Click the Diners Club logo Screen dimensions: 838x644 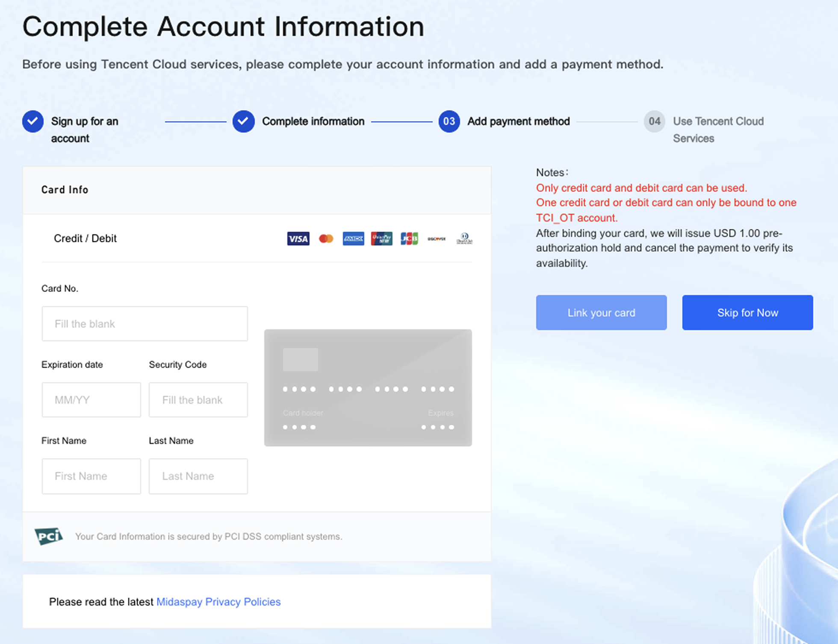pyautogui.click(x=464, y=239)
